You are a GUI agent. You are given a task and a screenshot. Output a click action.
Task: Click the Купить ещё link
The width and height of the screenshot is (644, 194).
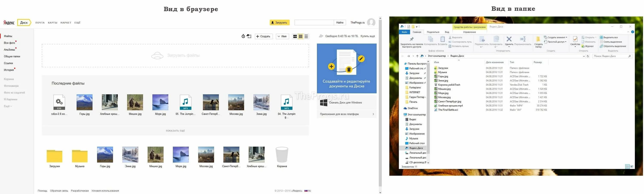[x=367, y=36]
